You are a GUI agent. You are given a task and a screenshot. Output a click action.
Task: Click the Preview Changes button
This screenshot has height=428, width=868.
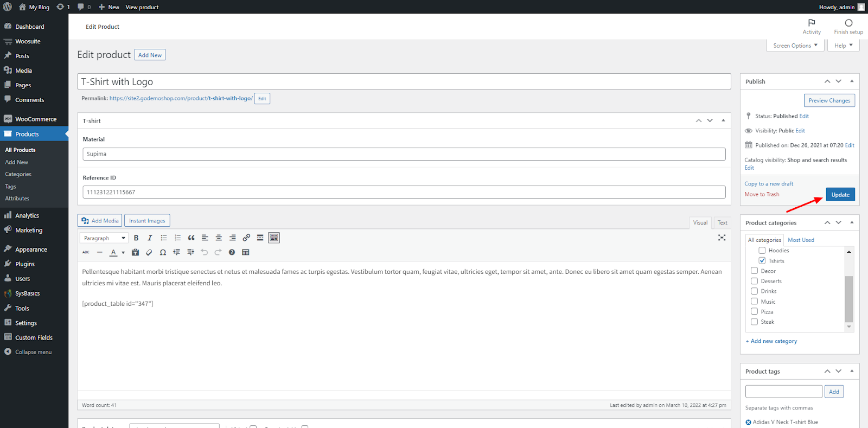[829, 100]
